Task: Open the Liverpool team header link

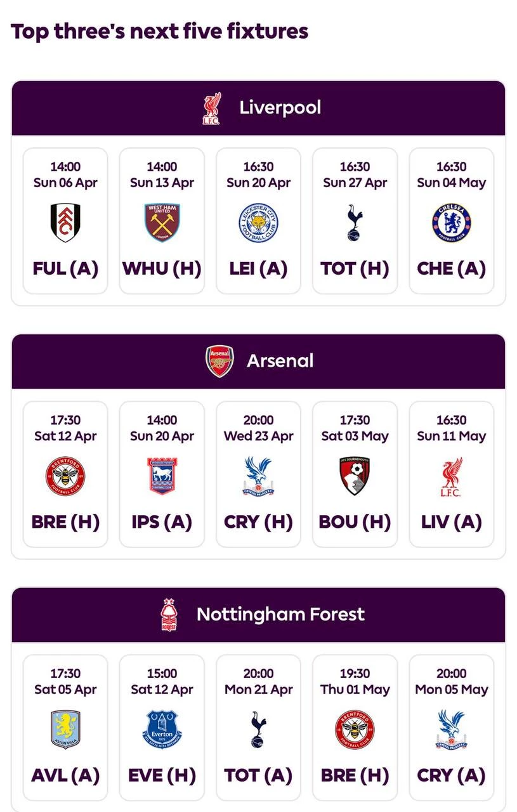Action: 280,108
